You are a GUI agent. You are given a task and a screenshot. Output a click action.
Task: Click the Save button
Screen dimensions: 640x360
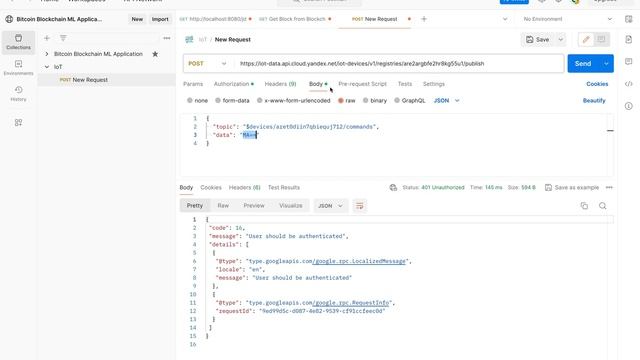(x=538, y=40)
